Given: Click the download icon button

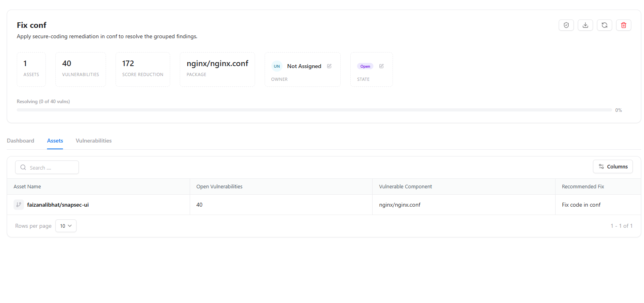Looking at the screenshot, I should [585, 25].
